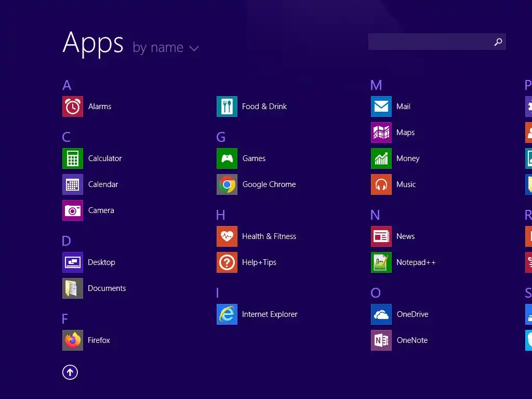Click the Games controller icon
Viewport: 532px width, 399px height.
click(227, 158)
